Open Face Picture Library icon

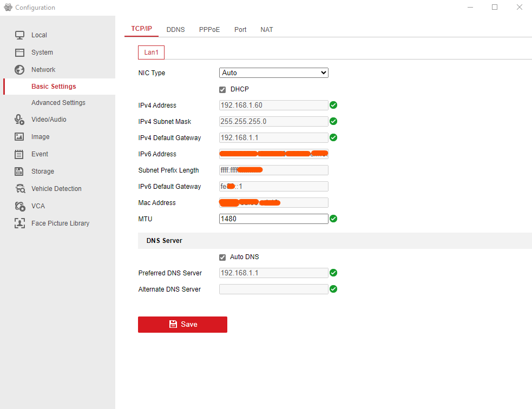click(x=20, y=223)
